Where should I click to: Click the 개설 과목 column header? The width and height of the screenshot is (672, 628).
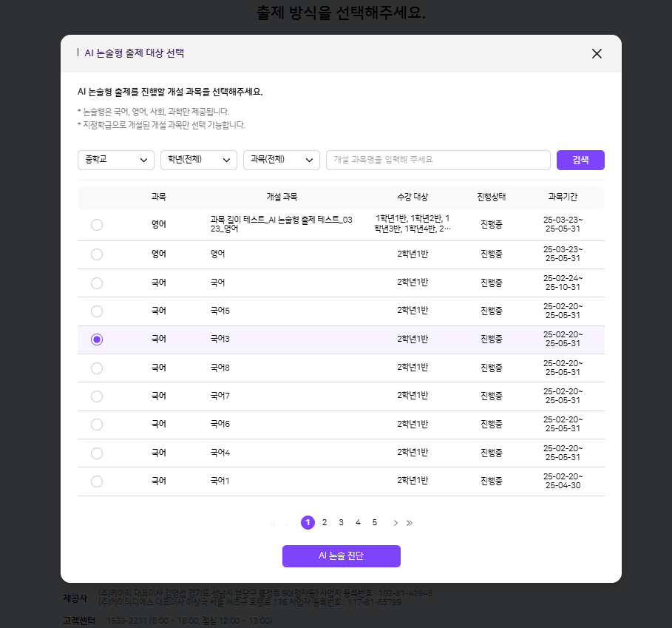pos(282,197)
